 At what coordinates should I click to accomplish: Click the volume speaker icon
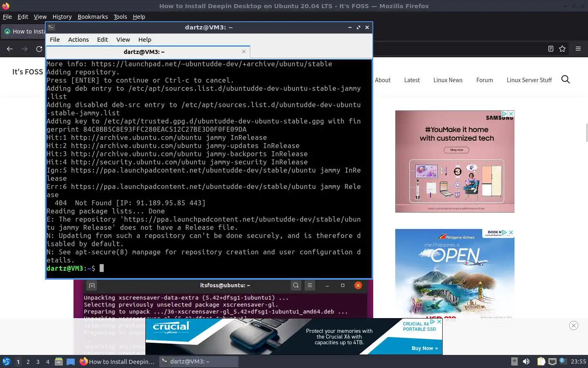click(x=526, y=361)
